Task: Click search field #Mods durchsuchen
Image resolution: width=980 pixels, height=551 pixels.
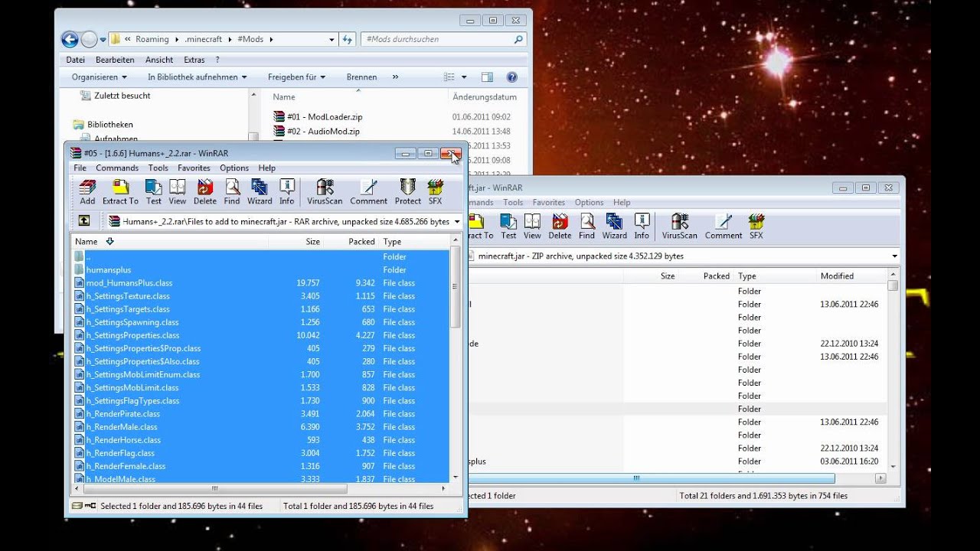Action: 444,39
